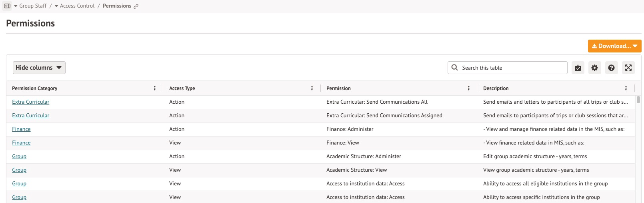644x203 pixels.
Task: Copy the Permissions page link icon
Action: click(x=136, y=6)
